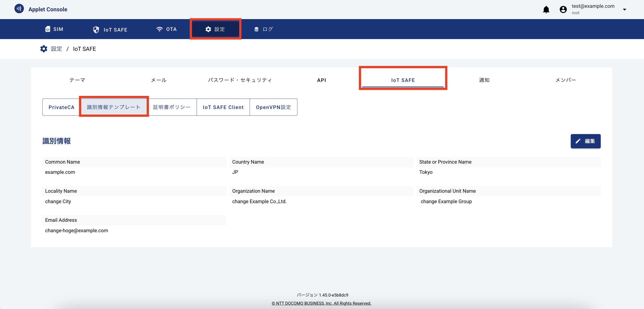Click the gear icon in the breadcrumb

(x=44, y=49)
